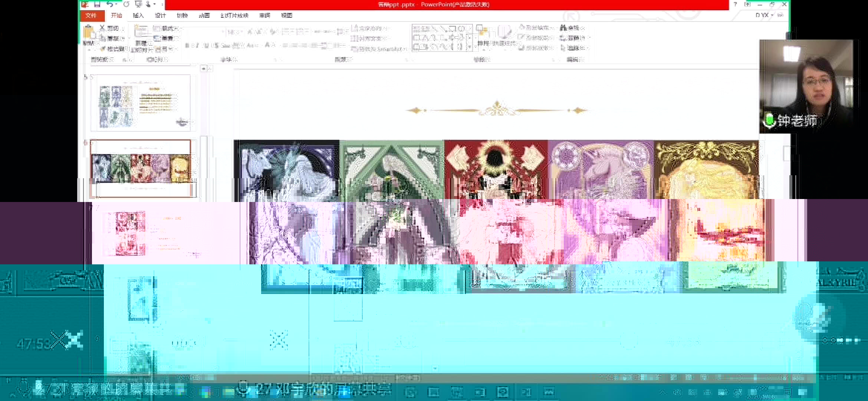The width and height of the screenshot is (868, 401).
Task: Open the undo history dropdown arrow
Action: coord(116,4)
